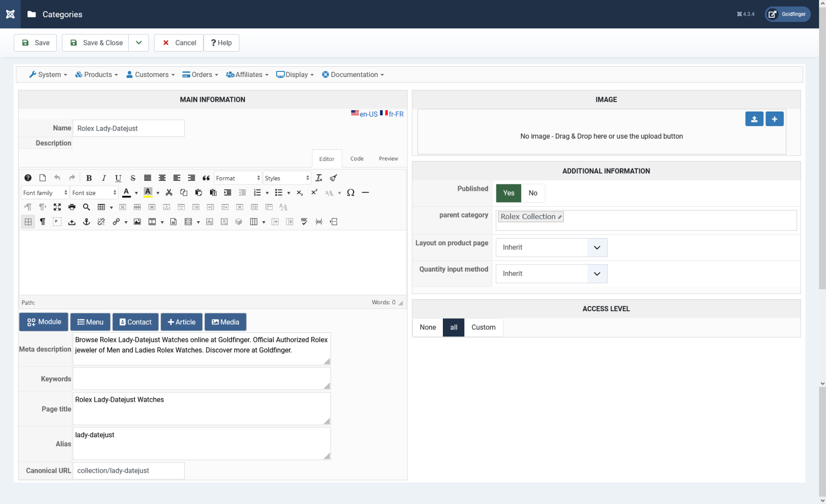This screenshot has width=826, height=504.
Task: Print the editor content
Action: point(72,207)
